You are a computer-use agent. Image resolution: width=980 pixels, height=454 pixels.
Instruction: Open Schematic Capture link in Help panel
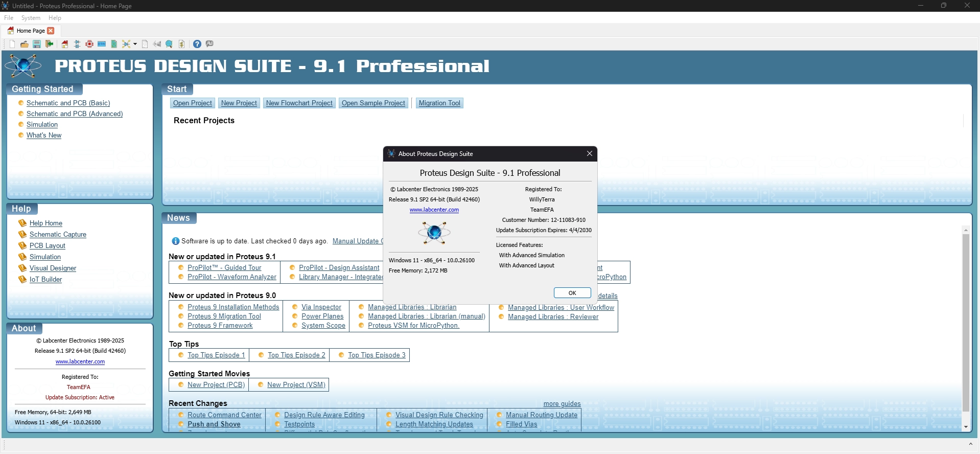pos(58,235)
